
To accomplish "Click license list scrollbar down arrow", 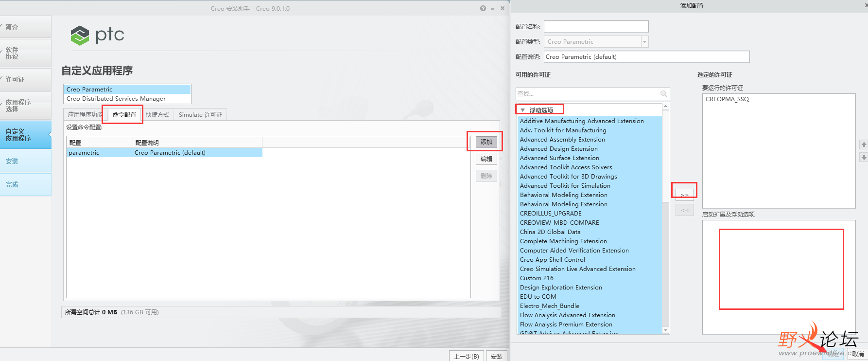I will tap(665, 330).
